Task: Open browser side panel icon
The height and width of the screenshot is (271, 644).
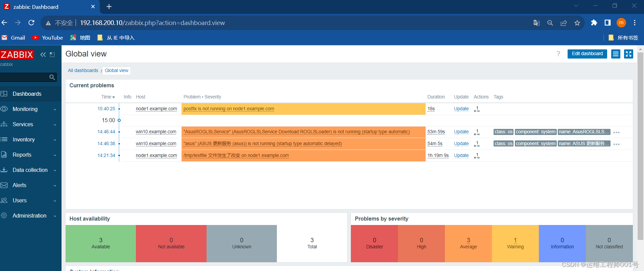Action: pos(607,23)
